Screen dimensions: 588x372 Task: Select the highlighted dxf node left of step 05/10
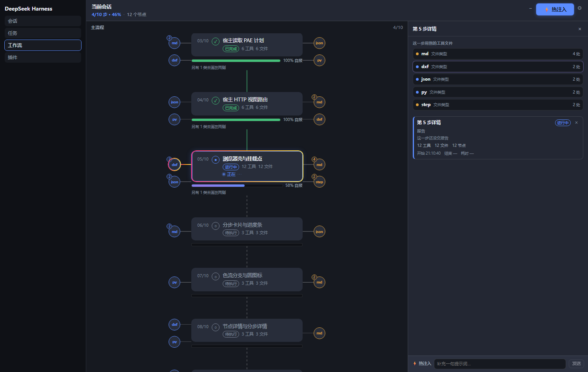174,164
